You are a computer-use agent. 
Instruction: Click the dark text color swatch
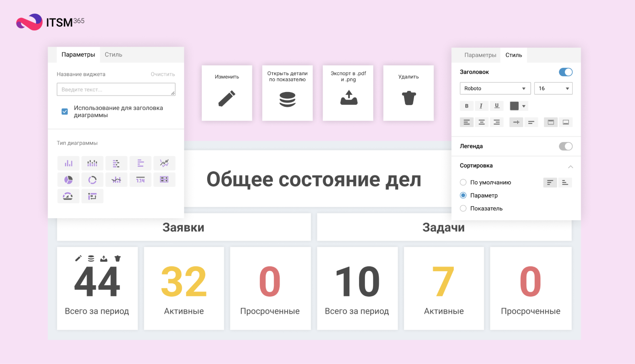tap(514, 106)
